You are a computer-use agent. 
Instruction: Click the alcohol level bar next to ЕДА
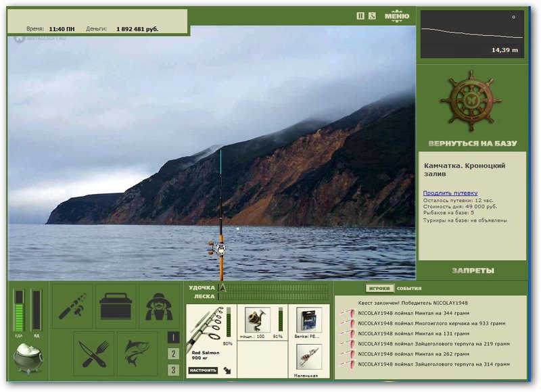pyautogui.click(x=37, y=310)
